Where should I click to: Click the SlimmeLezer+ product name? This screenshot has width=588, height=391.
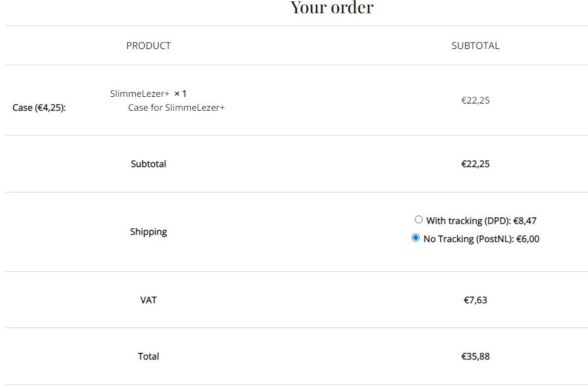(139, 94)
